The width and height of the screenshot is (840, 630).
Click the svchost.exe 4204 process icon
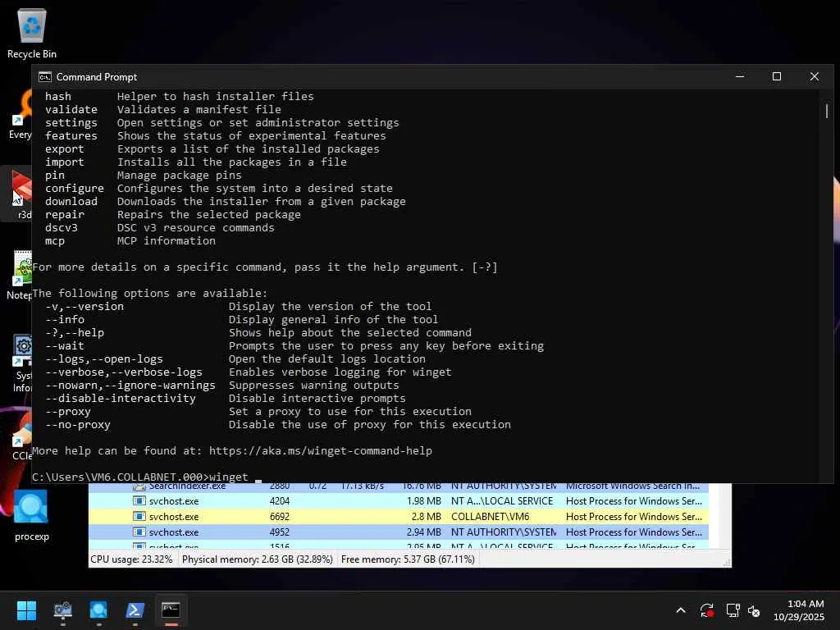coord(139,501)
